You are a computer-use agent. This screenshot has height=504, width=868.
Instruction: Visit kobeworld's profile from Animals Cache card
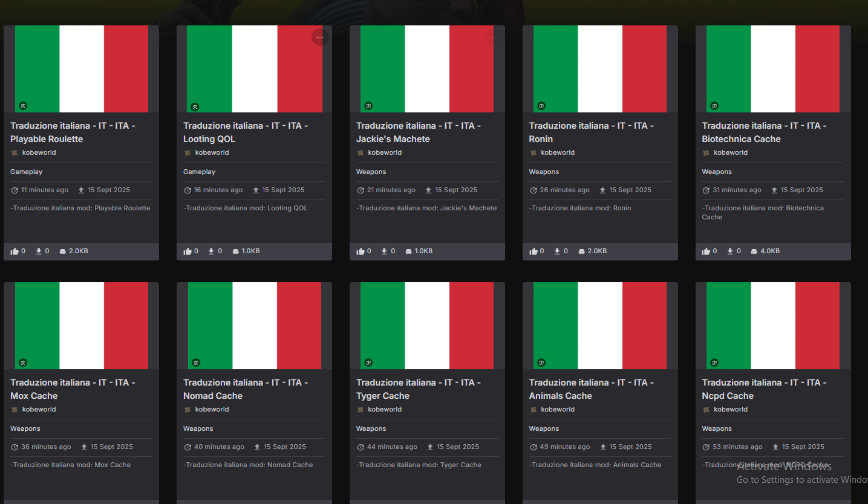pos(558,410)
